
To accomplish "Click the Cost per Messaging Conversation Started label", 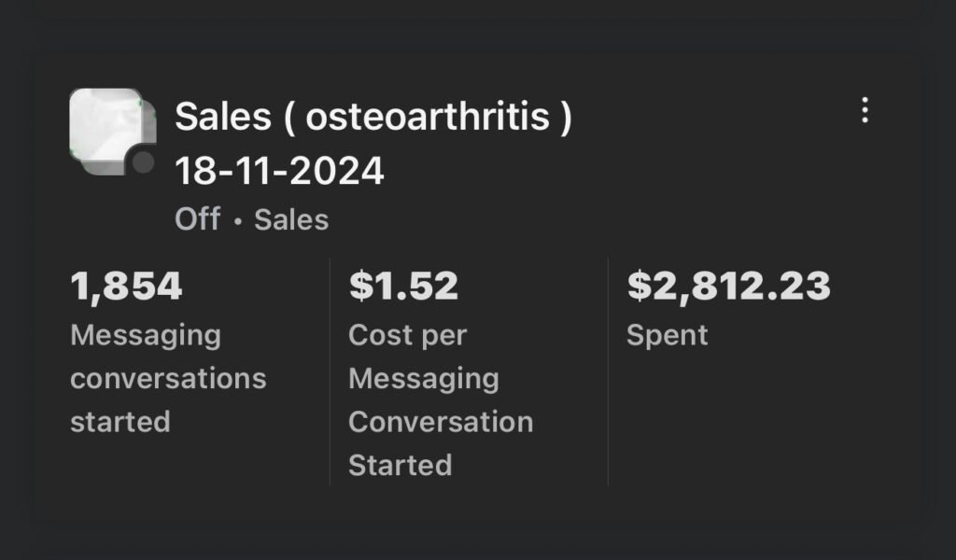I will tap(440, 399).
